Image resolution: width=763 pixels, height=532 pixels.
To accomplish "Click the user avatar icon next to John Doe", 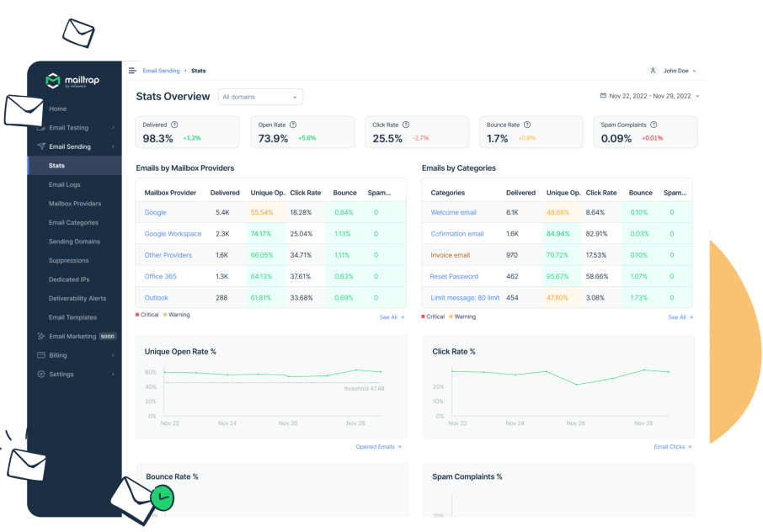I will coord(654,71).
